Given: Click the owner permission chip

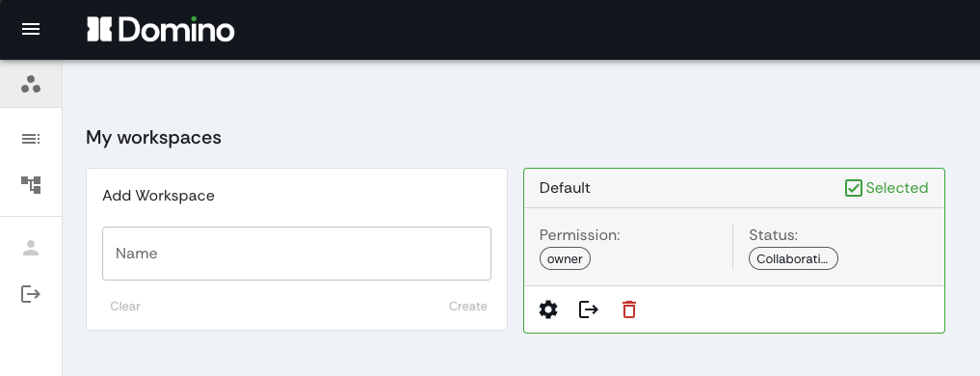Looking at the screenshot, I should [565, 259].
